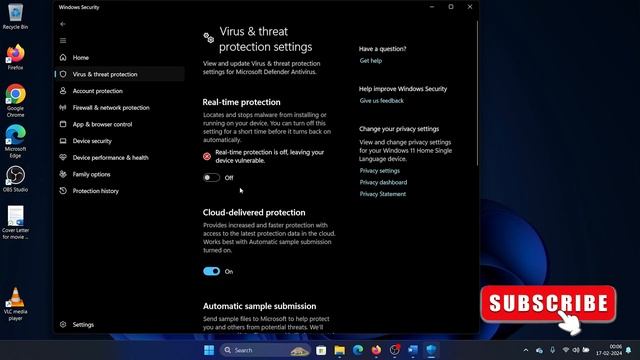Click Give us feedback link
The image size is (640, 360).
382,101
